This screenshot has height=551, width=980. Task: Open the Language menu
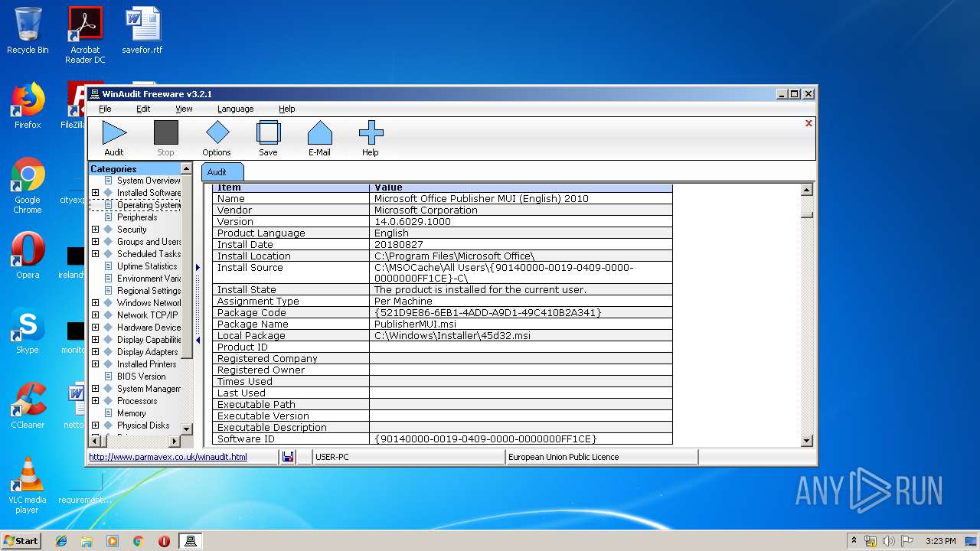click(235, 109)
